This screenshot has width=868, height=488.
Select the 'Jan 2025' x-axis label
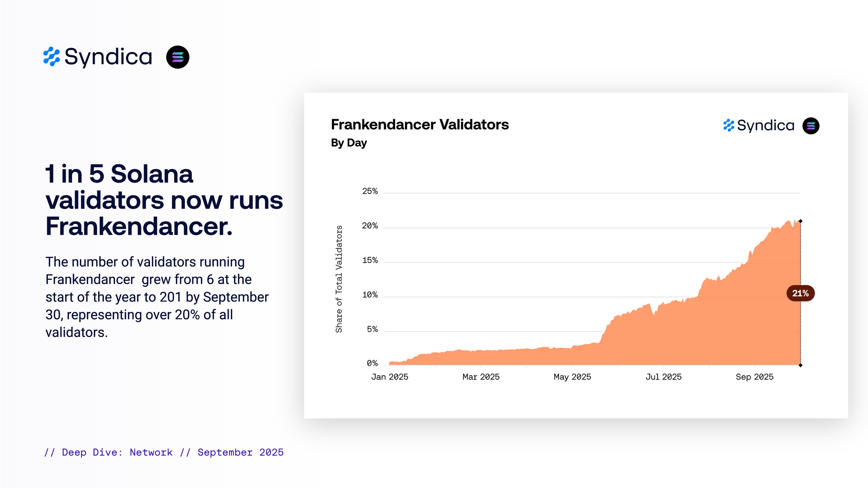[x=390, y=377]
